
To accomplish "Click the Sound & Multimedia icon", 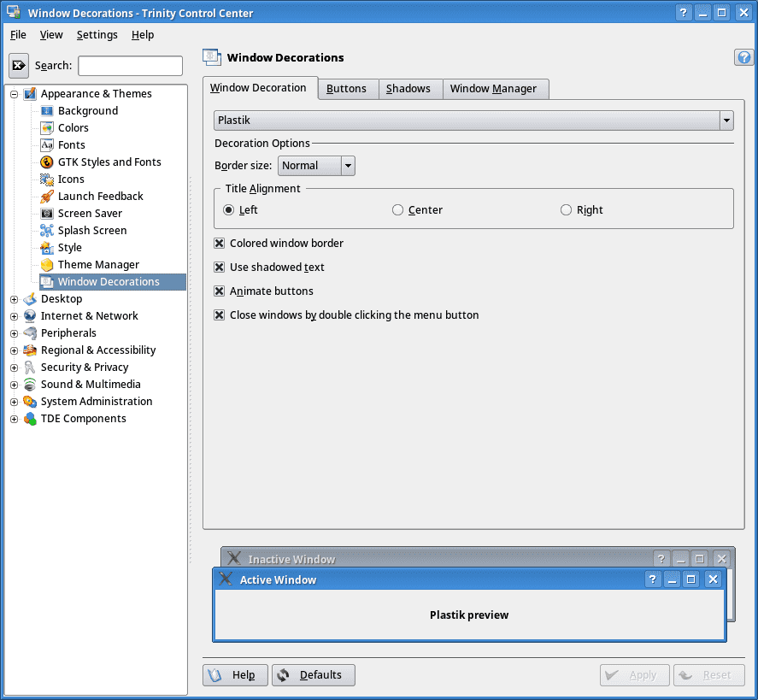I will point(30,385).
